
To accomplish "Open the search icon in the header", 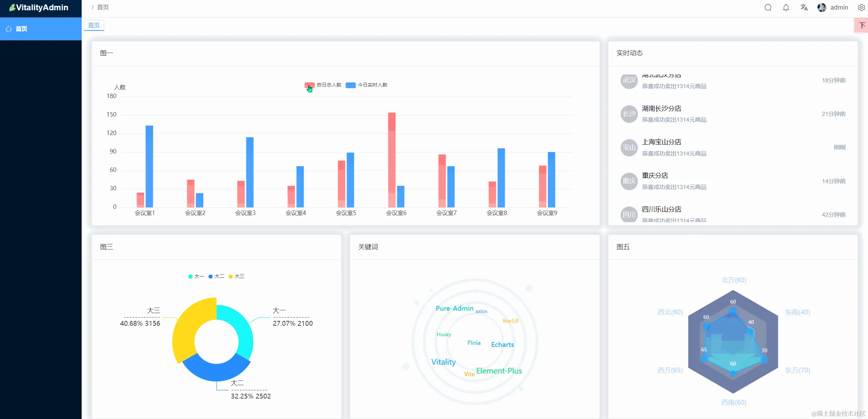I will 768,8.
